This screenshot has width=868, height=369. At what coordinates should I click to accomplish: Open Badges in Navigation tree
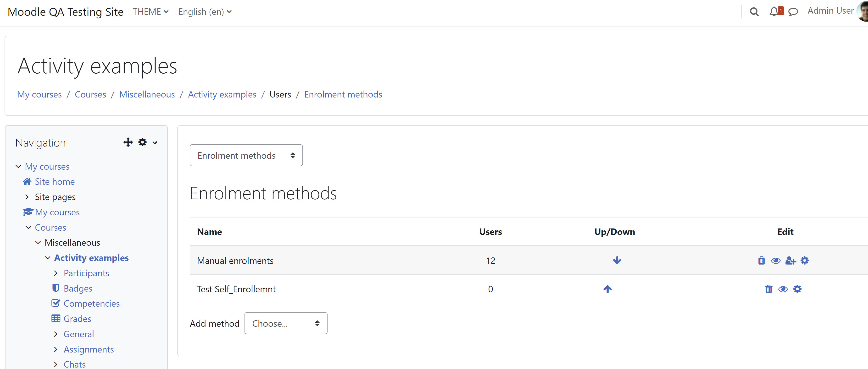point(78,288)
